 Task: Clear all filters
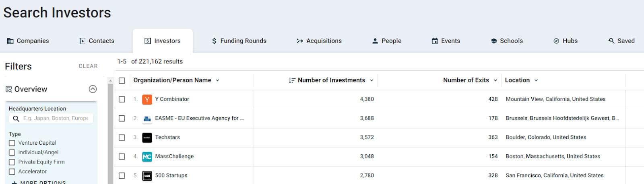(88, 66)
